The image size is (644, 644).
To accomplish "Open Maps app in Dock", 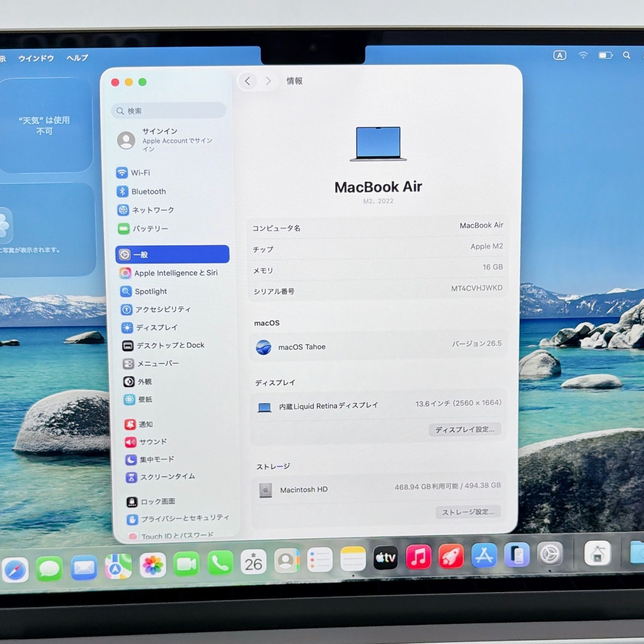I will (x=118, y=566).
